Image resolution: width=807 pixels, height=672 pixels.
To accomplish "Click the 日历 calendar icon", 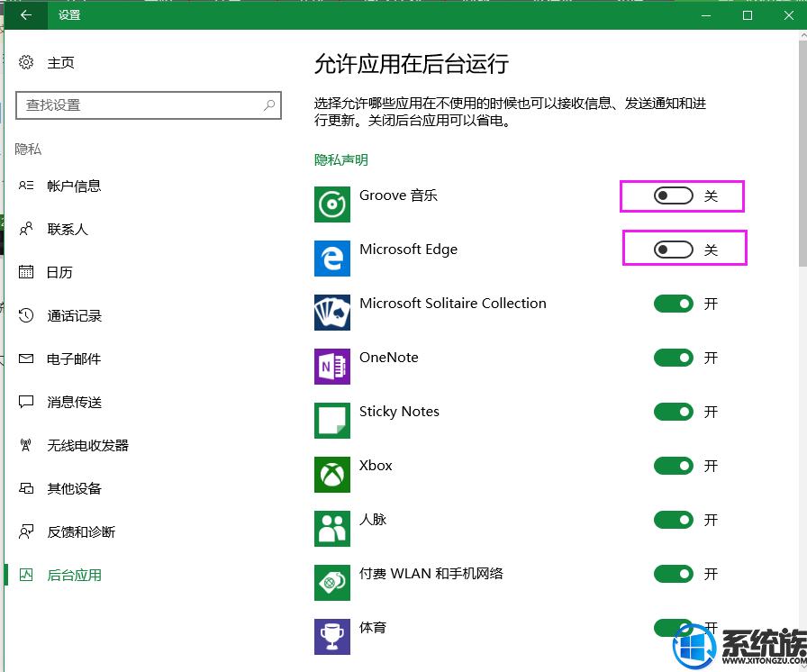I will [x=26, y=272].
